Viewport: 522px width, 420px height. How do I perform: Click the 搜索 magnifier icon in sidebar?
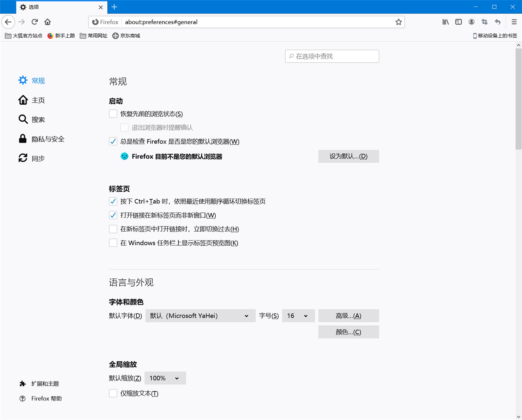pyautogui.click(x=23, y=119)
